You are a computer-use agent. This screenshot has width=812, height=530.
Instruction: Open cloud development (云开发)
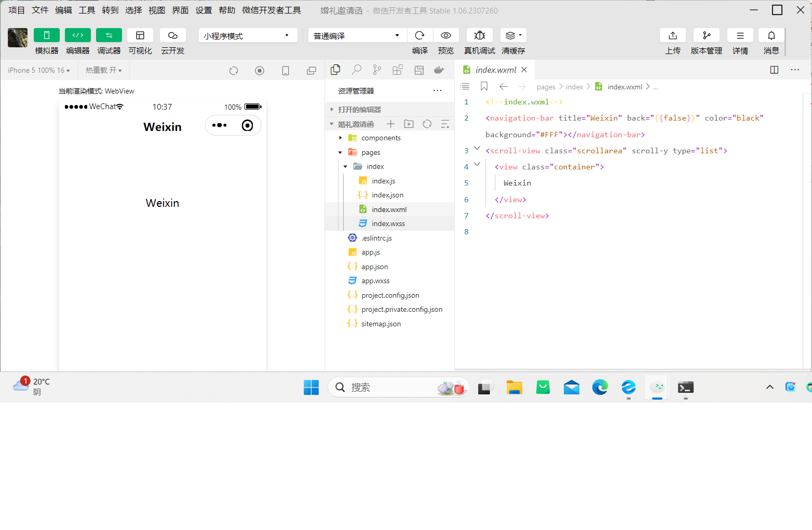pyautogui.click(x=173, y=35)
